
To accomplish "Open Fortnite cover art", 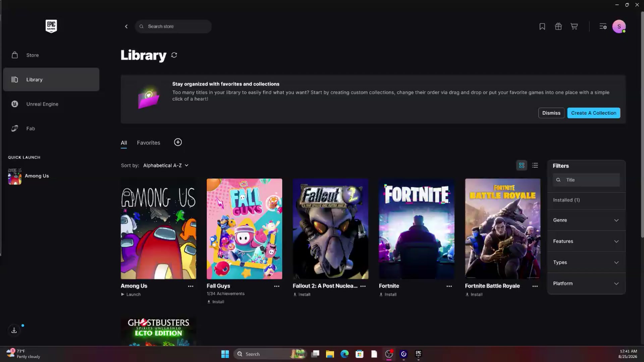I will 417,229.
